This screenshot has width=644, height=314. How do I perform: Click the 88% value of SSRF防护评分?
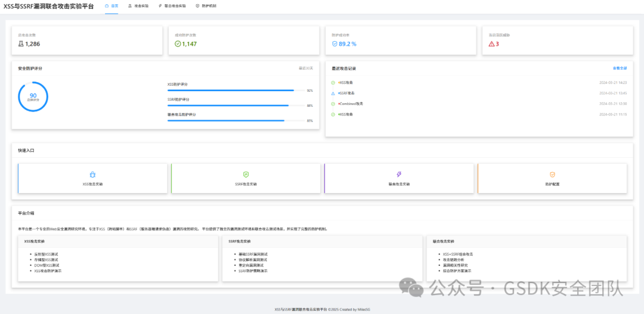click(x=309, y=105)
